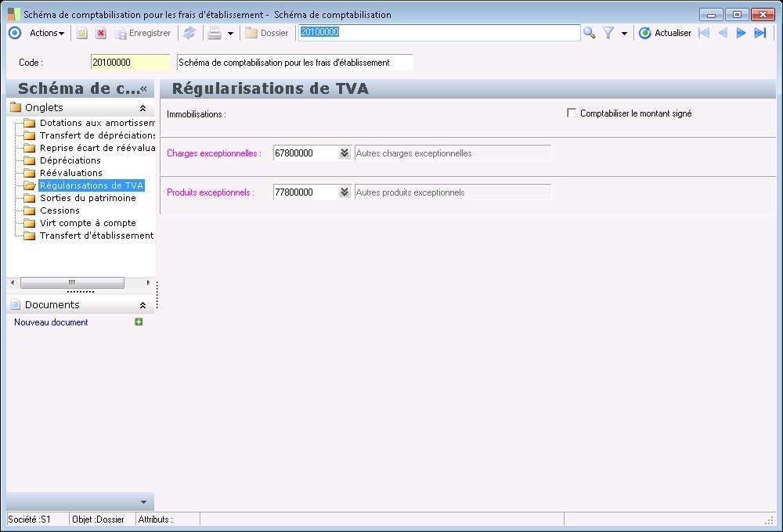Open the Actions menu

coord(47,33)
